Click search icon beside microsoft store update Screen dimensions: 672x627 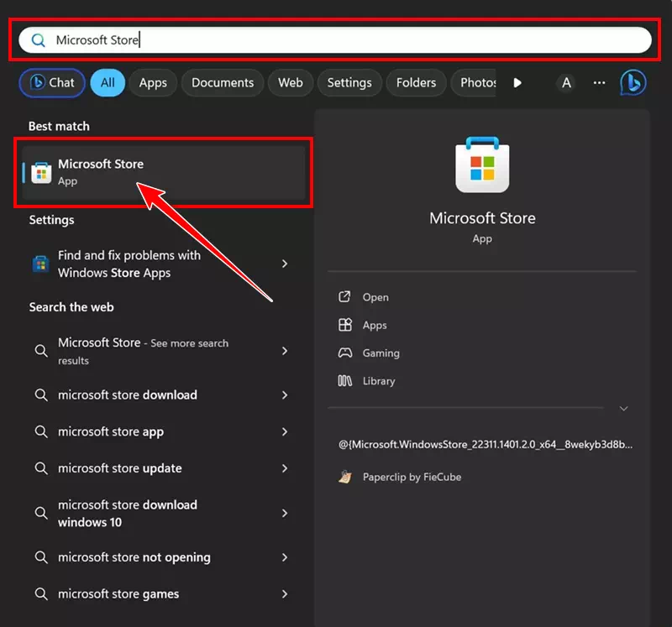pyautogui.click(x=41, y=468)
